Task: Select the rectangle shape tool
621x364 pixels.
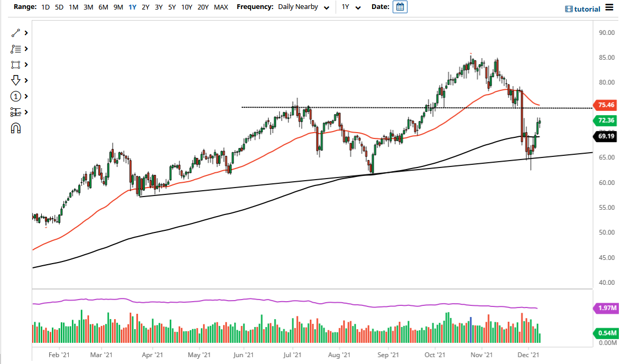Action: tap(15, 64)
